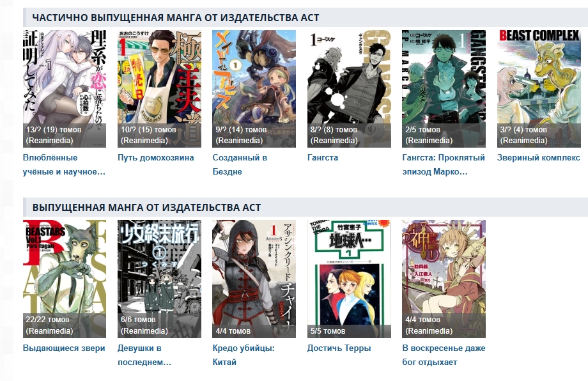Click the Девушки в последнем cover image
The height and width of the screenshot is (381, 588).
click(x=159, y=279)
